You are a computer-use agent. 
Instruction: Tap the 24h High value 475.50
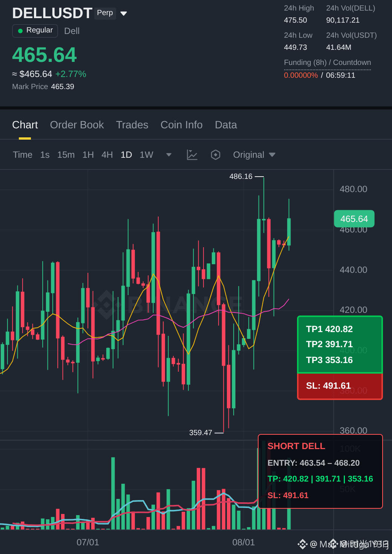click(x=296, y=20)
